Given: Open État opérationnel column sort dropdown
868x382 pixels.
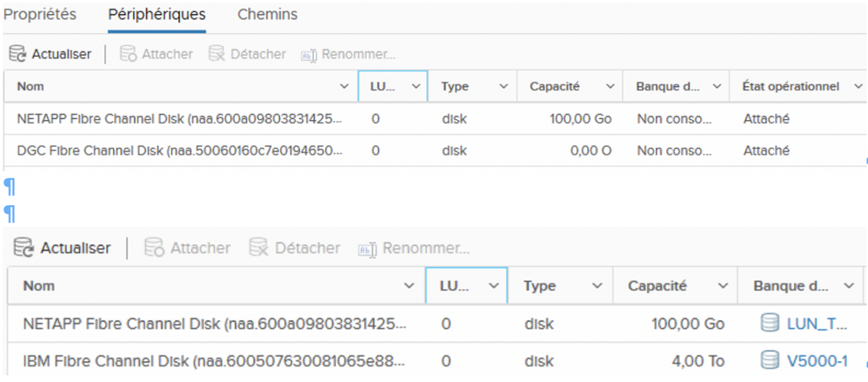Looking at the screenshot, I should pos(858,87).
